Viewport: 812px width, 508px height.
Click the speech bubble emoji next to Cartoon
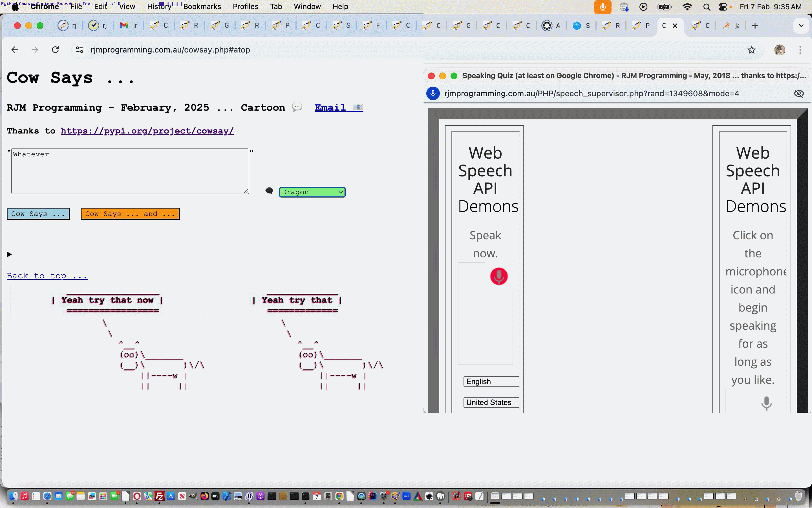(x=297, y=107)
